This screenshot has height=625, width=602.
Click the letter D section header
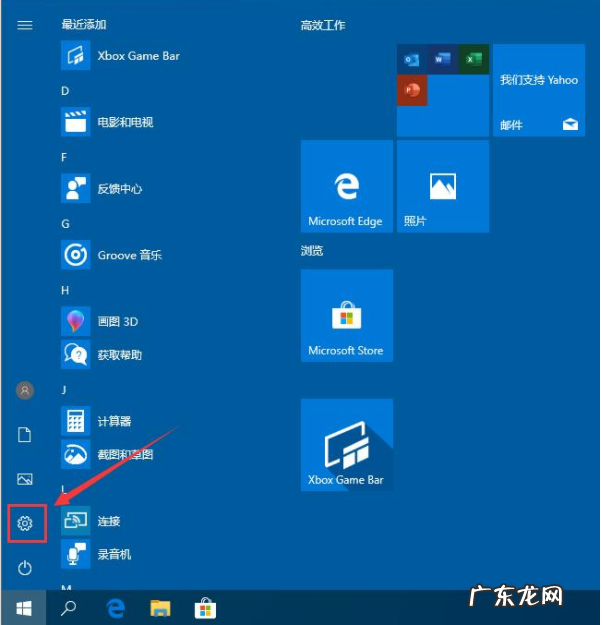65,91
